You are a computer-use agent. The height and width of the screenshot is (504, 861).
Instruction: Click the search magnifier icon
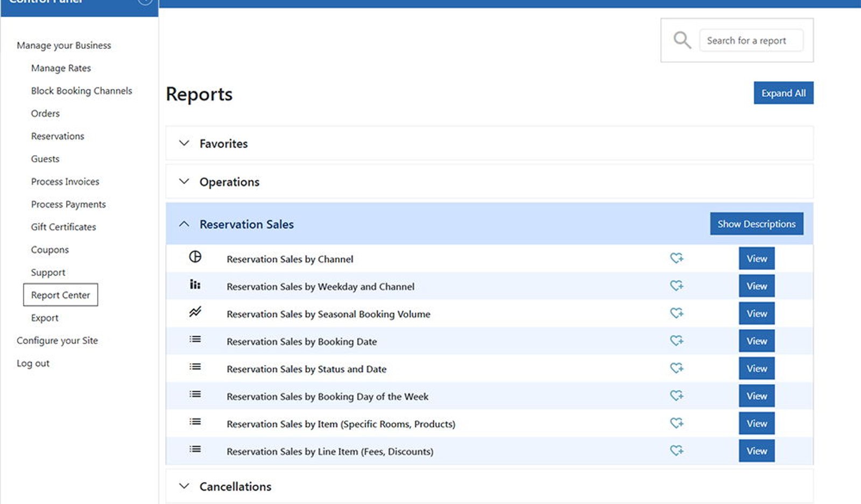(x=682, y=40)
